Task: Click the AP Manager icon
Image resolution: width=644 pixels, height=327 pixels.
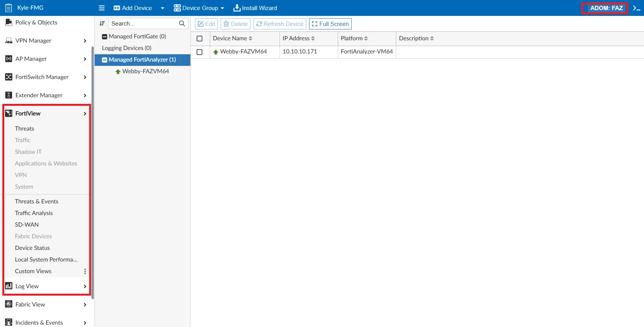Action: click(9, 59)
